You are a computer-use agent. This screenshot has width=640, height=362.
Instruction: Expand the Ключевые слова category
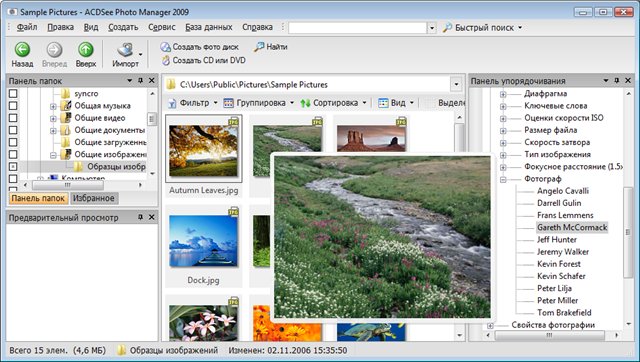[x=503, y=107]
